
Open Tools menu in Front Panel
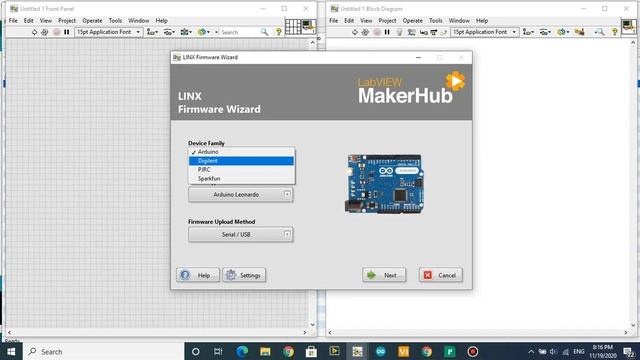click(x=115, y=20)
